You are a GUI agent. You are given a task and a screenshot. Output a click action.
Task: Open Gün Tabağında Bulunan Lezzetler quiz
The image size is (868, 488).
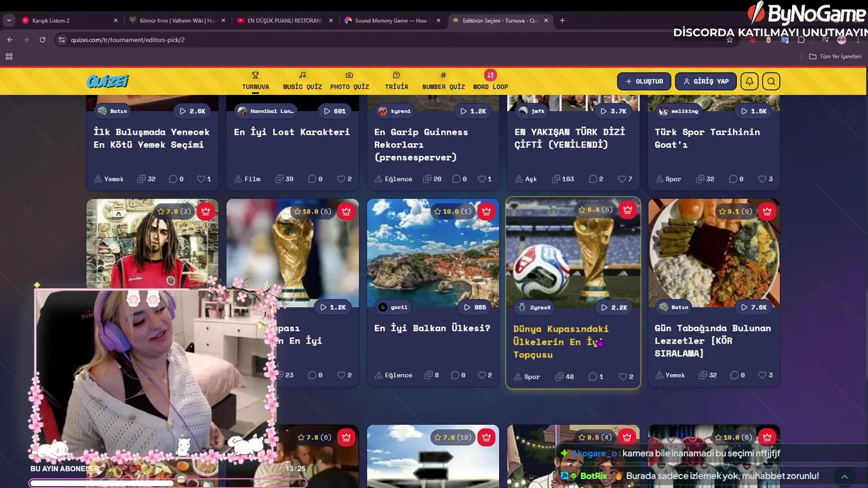tap(713, 341)
